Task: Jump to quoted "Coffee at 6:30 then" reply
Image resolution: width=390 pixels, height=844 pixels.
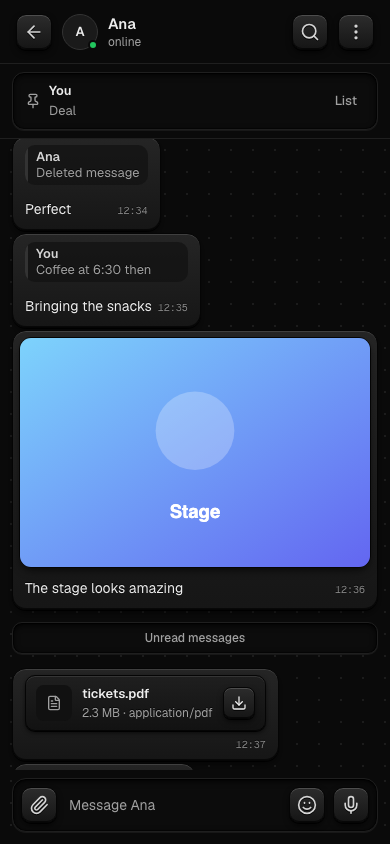Action: [107, 262]
